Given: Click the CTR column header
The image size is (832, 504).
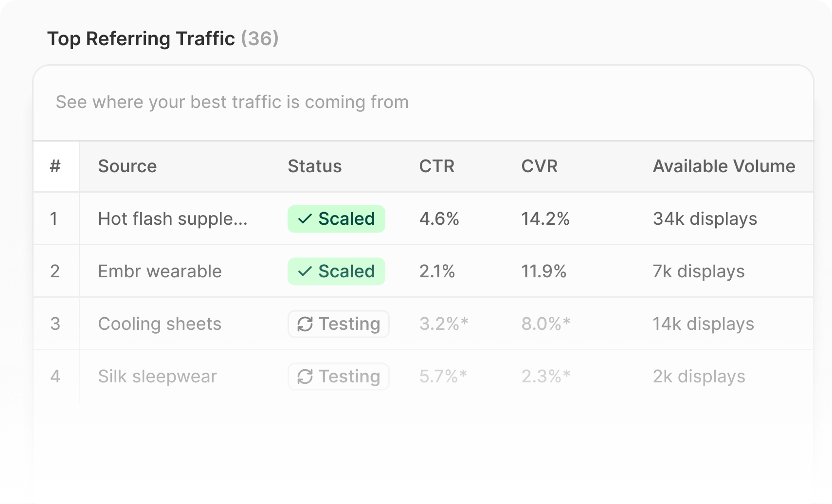Looking at the screenshot, I should pyautogui.click(x=436, y=166).
